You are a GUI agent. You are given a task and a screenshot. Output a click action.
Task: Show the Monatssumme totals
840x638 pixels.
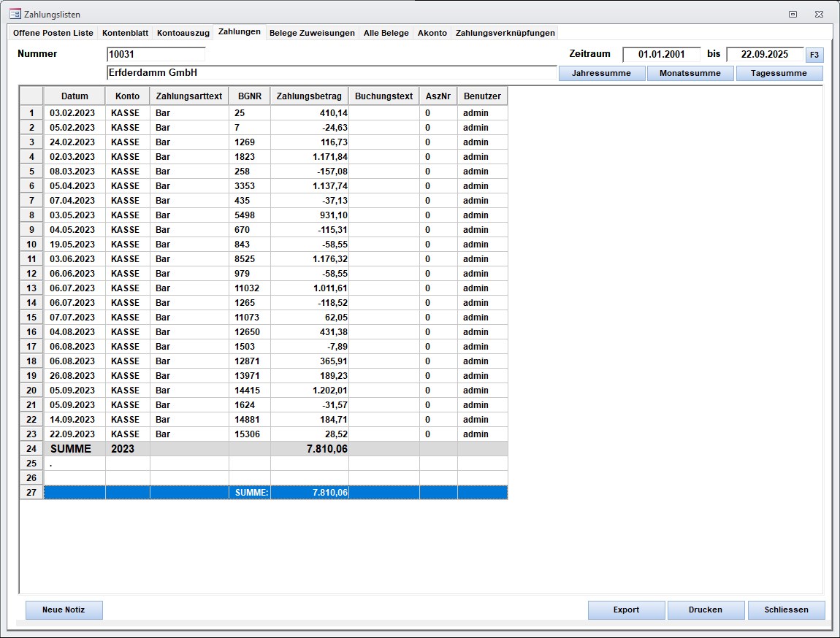click(690, 73)
